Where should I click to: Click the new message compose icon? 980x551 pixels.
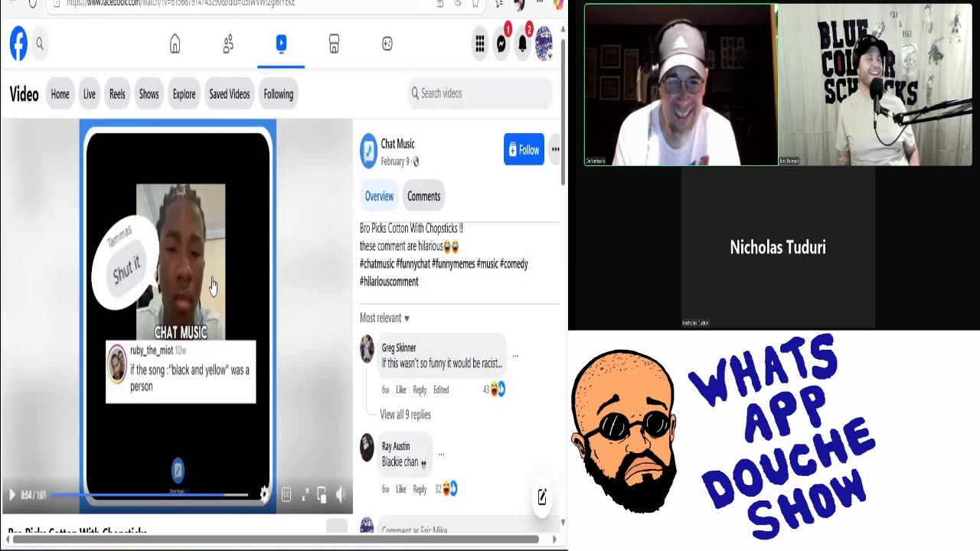542,497
